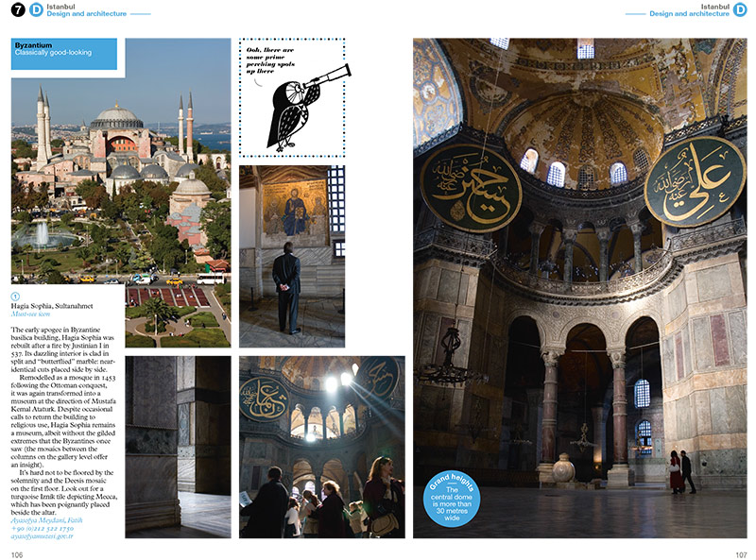Open the ayasofyamuzesi.gov.tr website link
The height and width of the screenshot is (560, 756).
click(42, 535)
